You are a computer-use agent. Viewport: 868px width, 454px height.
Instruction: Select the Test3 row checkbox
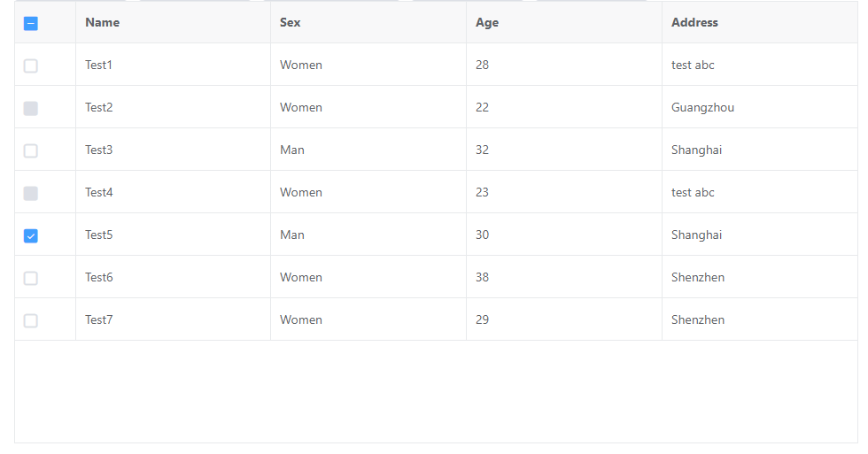click(x=31, y=151)
